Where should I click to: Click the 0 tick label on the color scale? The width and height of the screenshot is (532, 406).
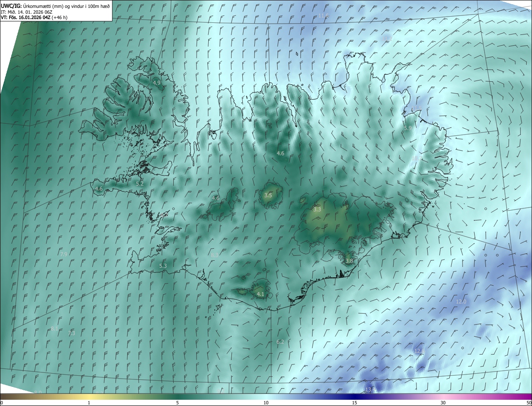point(2,403)
